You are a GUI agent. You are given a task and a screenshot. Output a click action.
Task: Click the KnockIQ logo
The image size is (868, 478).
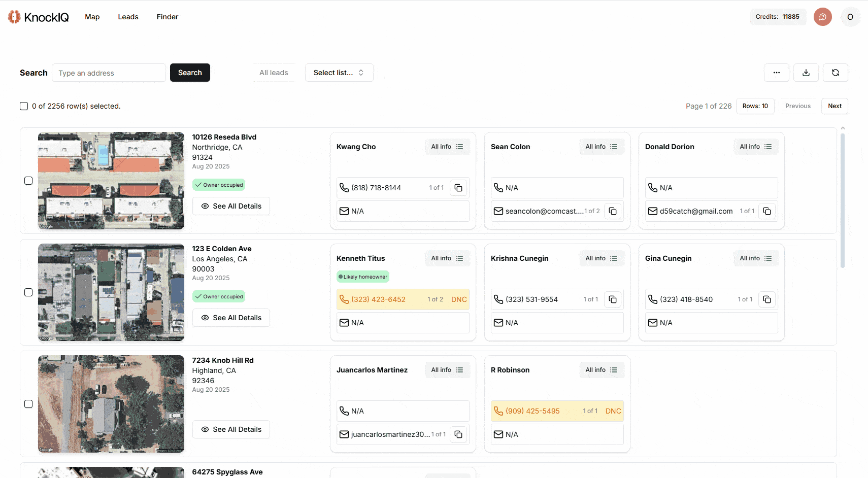point(39,17)
